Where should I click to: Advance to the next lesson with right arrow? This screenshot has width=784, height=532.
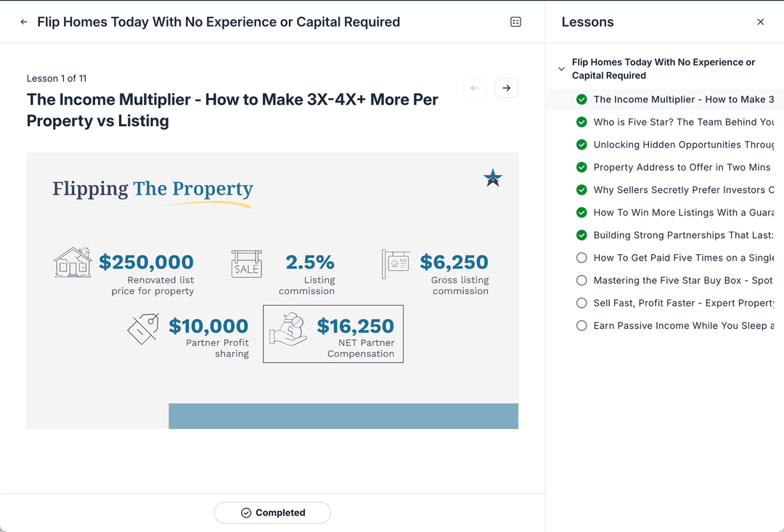(506, 87)
